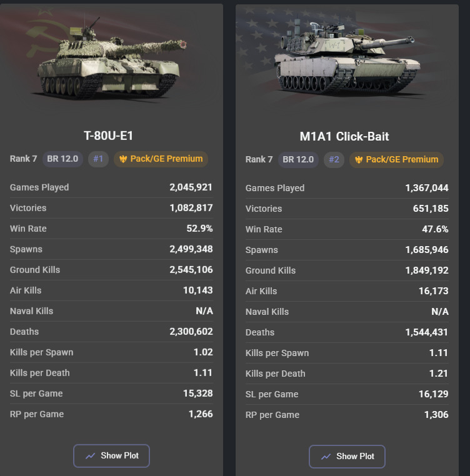The image size is (470, 476).
Task: Select BR 12.0 badge on T-80U-E1 card
Action: point(62,159)
